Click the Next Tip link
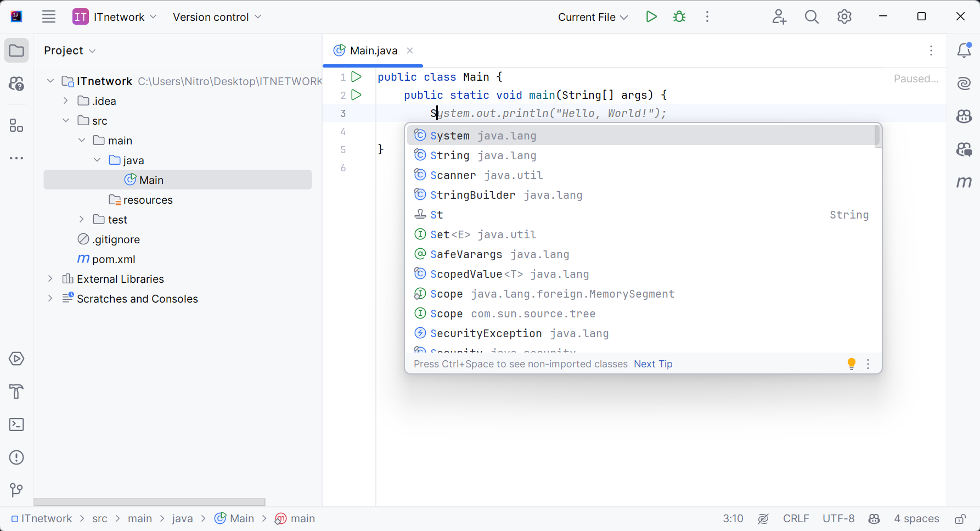The height and width of the screenshot is (531, 980). [653, 364]
